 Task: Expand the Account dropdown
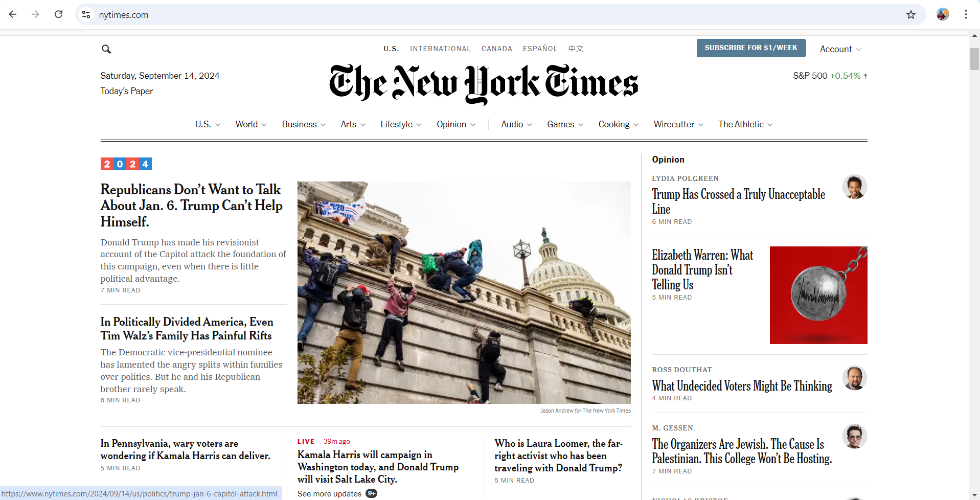pos(840,49)
